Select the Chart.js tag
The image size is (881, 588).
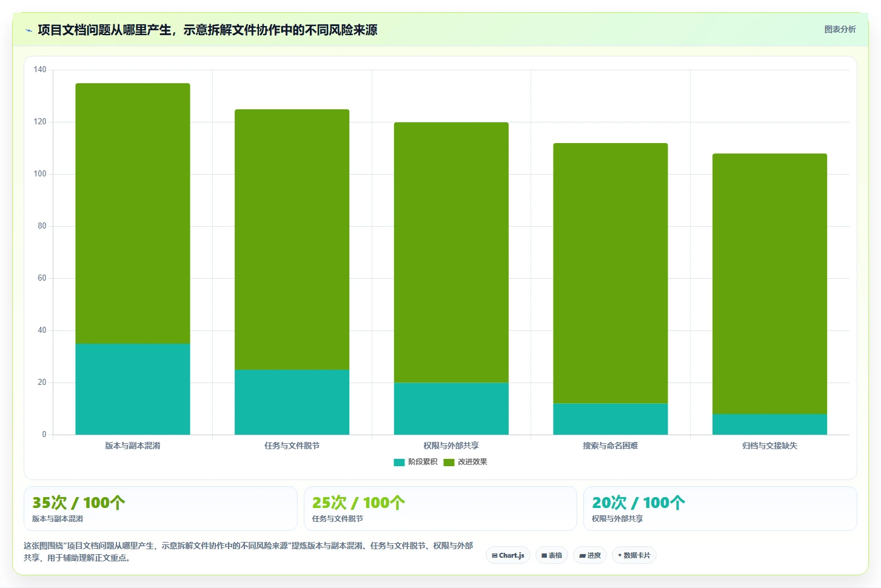[x=508, y=555]
